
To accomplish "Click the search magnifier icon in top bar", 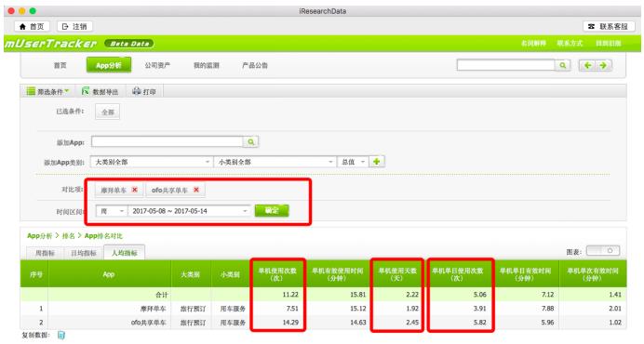I will [563, 65].
